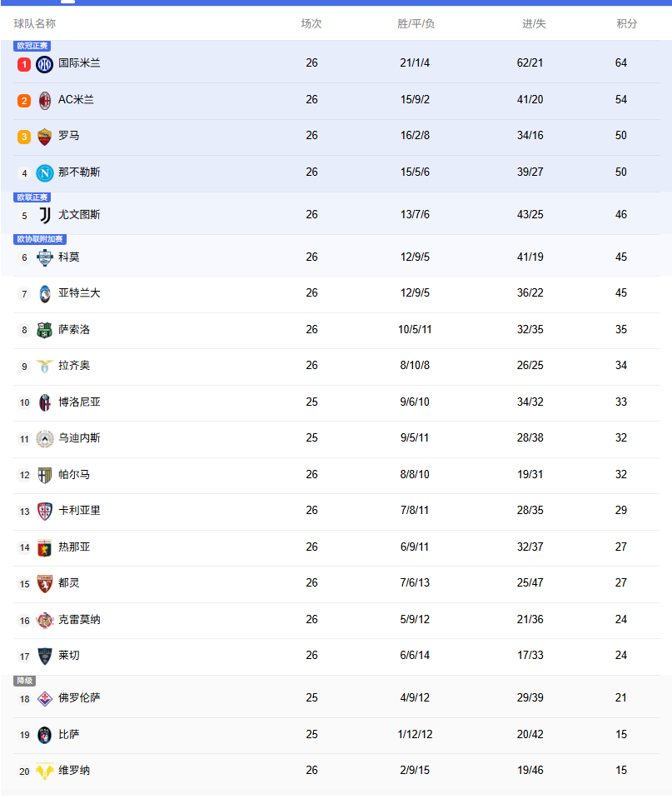Click the Lazio (拉齐奥) eagle logo
This screenshot has height=799, width=672.
tap(45, 367)
